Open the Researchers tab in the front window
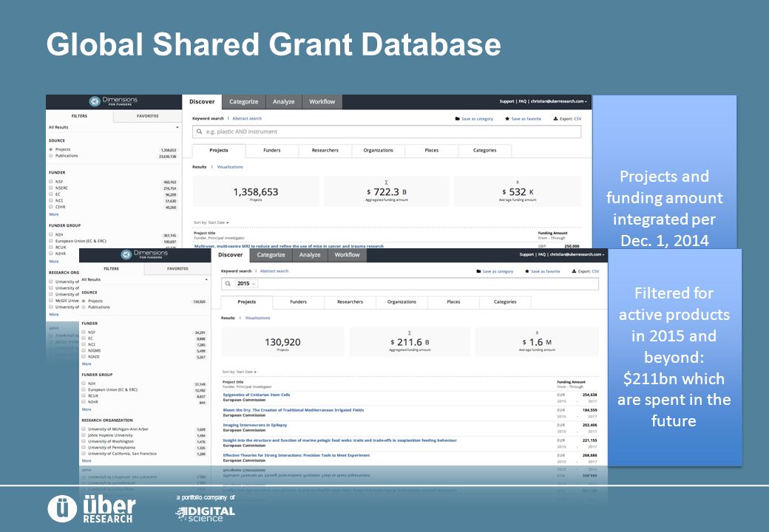 click(350, 301)
